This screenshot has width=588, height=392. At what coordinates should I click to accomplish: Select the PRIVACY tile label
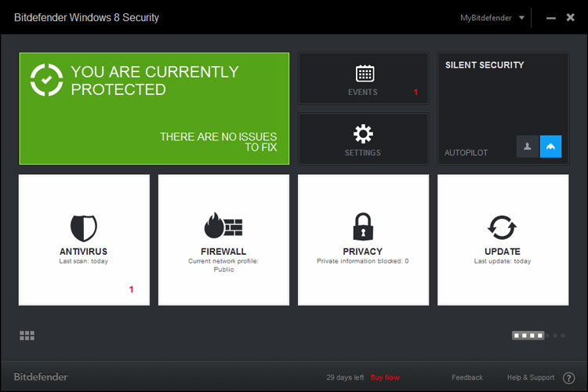(363, 252)
